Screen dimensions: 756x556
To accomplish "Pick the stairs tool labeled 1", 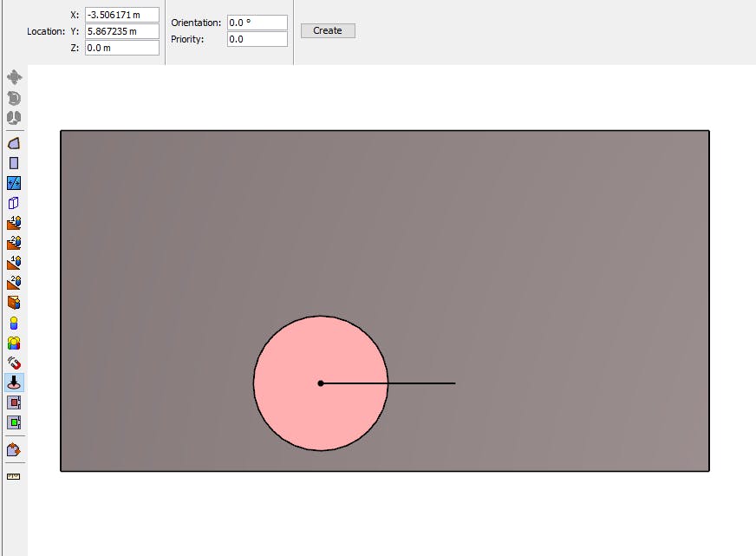I will tap(14, 223).
